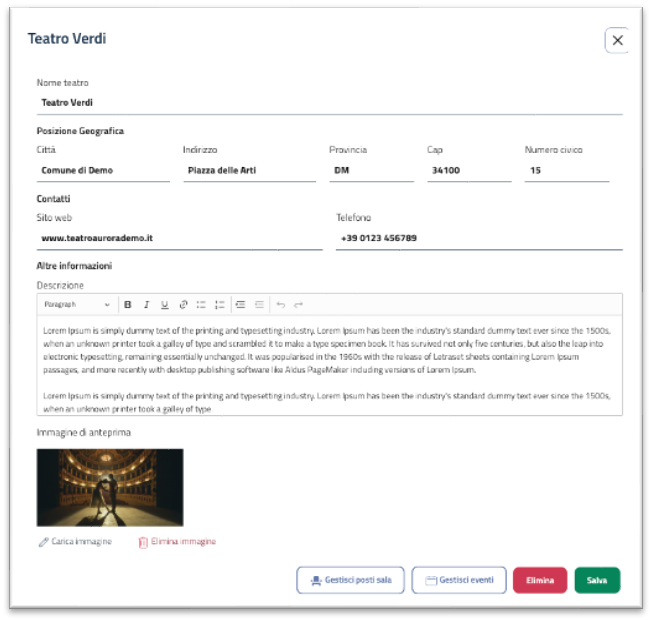This screenshot has width=650, height=620.
Task: Apply italic style in description toolbar
Action: (x=146, y=304)
